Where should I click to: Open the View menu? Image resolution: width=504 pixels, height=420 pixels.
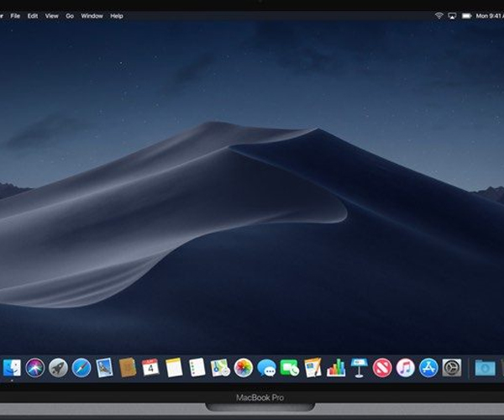pyautogui.click(x=52, y=16)
